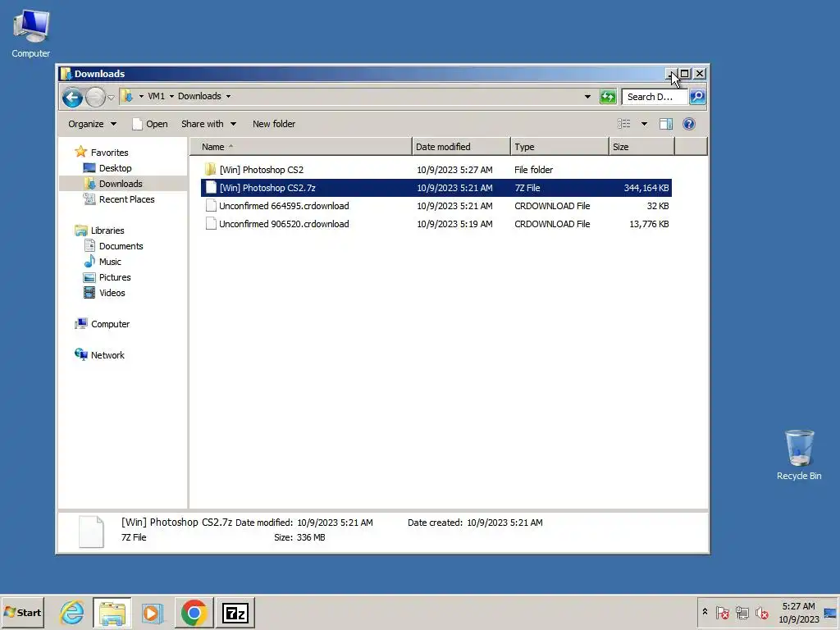The width and height of the screenshot is (840, 630).
Task: Select the [Win] Photoshop CS2.7z file
Action: coord(436,188)
